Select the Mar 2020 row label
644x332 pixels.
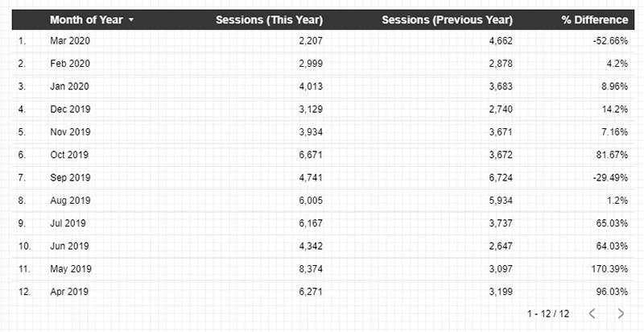[70, 40]
